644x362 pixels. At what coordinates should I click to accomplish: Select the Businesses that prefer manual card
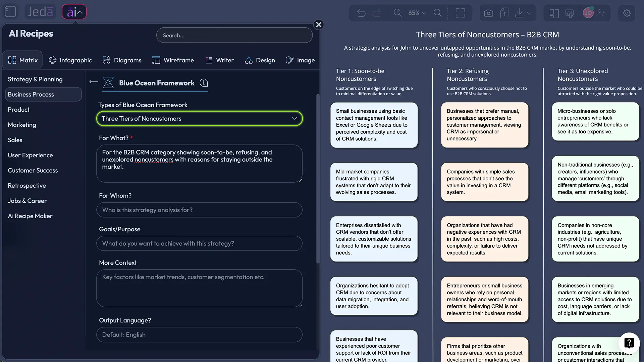pos(485,125)
